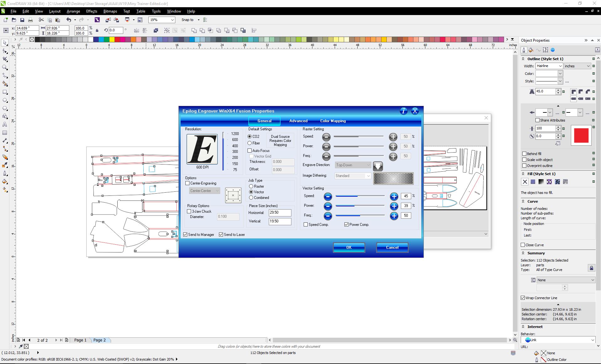Select the Pick tool in toolbox
601x364 pixels.
[5, 43]
